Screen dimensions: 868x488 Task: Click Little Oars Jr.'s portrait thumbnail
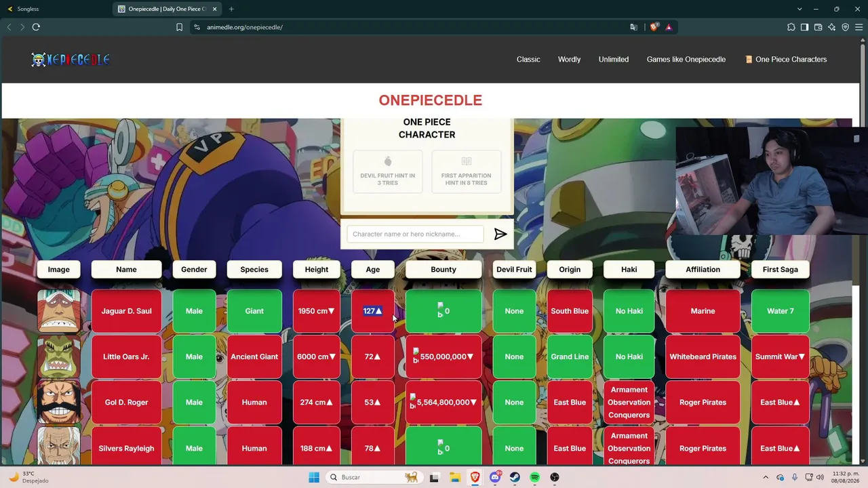click(x=58, y=357)
